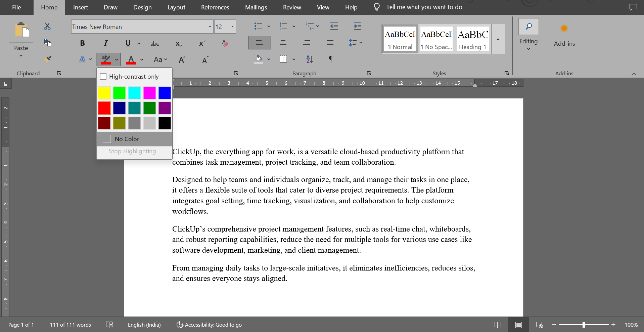Apply Strikethrough formatting
Image resolution: width=644 pixels, height=332 pixels.
tap(154, 43)
